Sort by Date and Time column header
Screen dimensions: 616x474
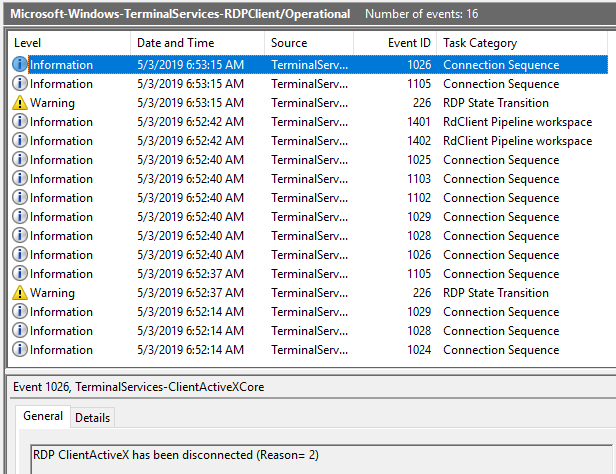[198, 43]
